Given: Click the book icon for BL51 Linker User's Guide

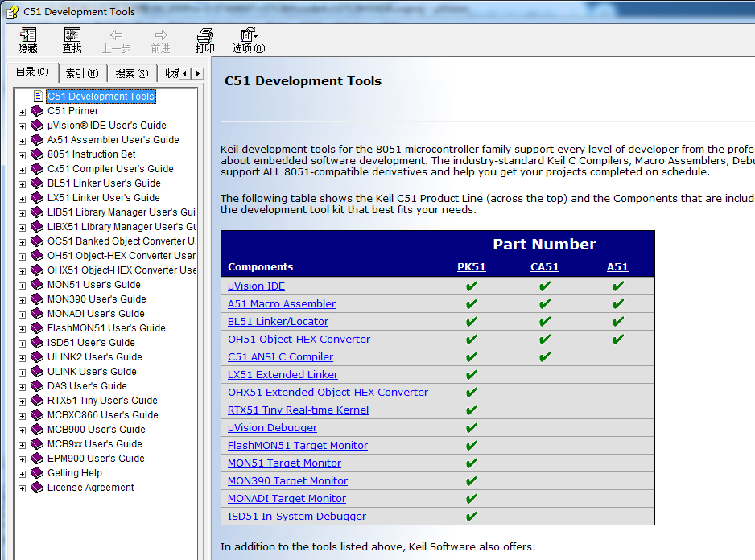Looking at the screenshot, I should 37,183.
